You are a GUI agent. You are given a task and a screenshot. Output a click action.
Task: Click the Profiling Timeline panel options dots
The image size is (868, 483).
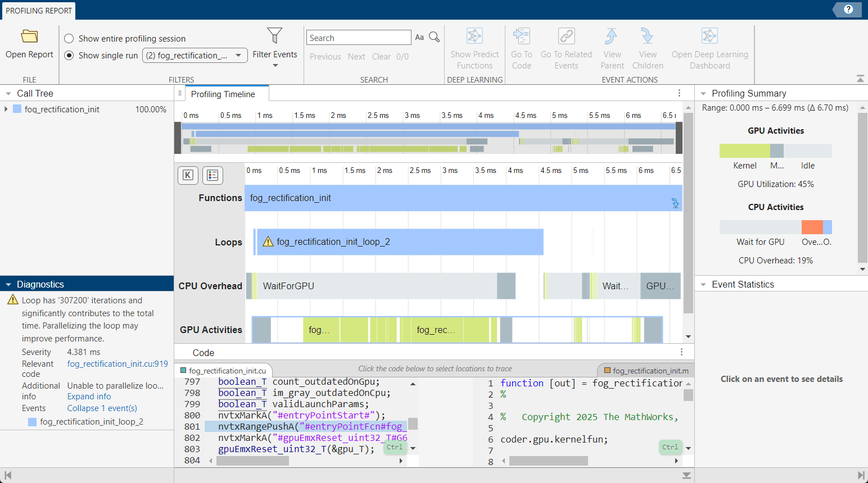679,93
